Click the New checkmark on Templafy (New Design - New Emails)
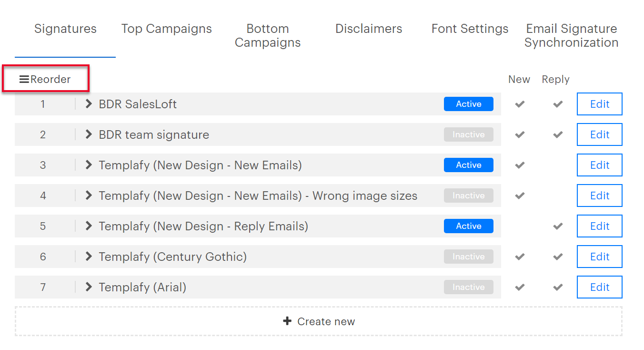Image resolution: width=644 pixels, height=350 pixels. (x=519, y=165)
